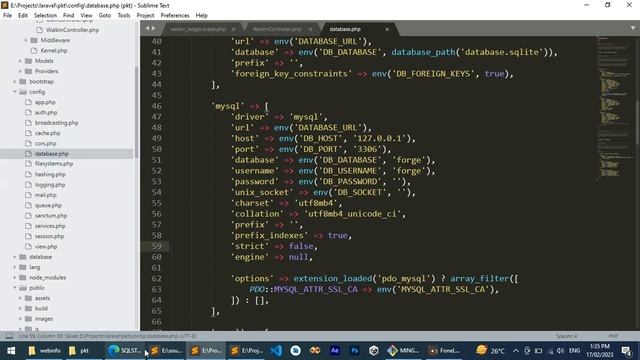The image size is (640, 360).
Task: Click line number 59 in the gutter
Action: [x=156, y=246]
